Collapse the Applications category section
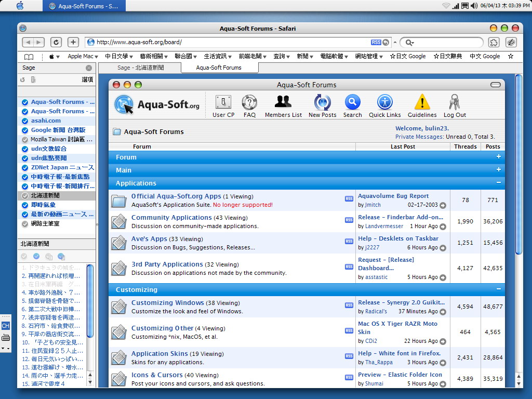The image size is (532, 399). point(498,183)
